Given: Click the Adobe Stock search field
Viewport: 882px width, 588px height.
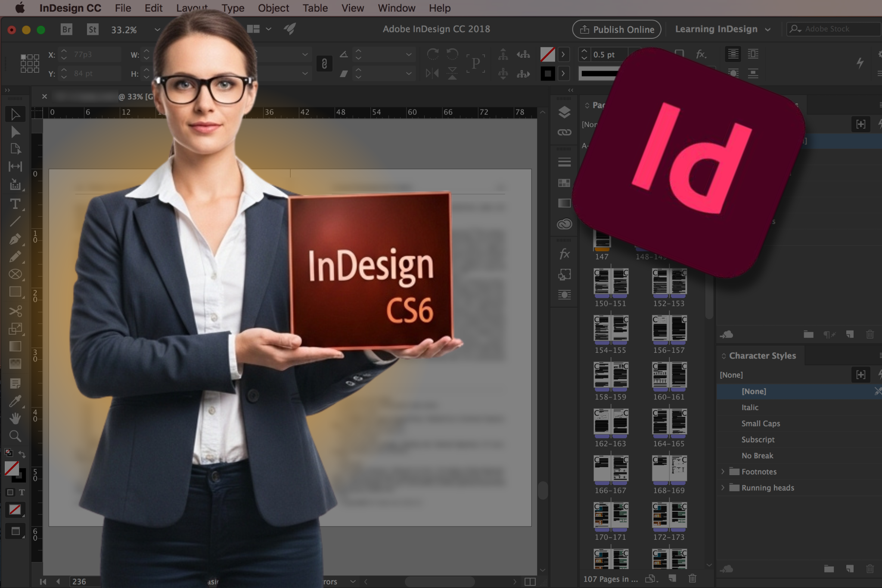Looking at the screenshot, I should (x=835, y=29).
